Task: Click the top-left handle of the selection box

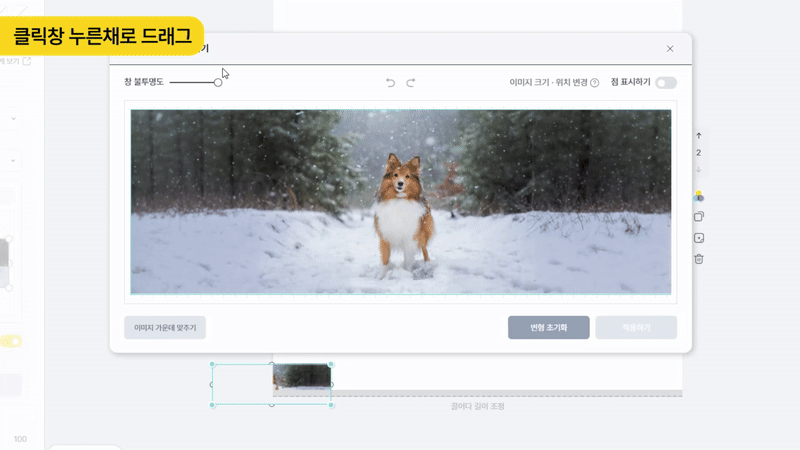Action: [212, 364]
